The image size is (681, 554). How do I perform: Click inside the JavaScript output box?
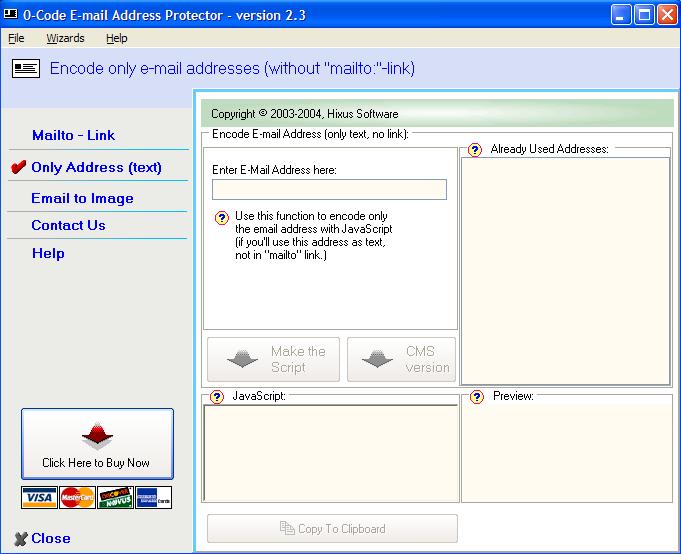[331, 453]
